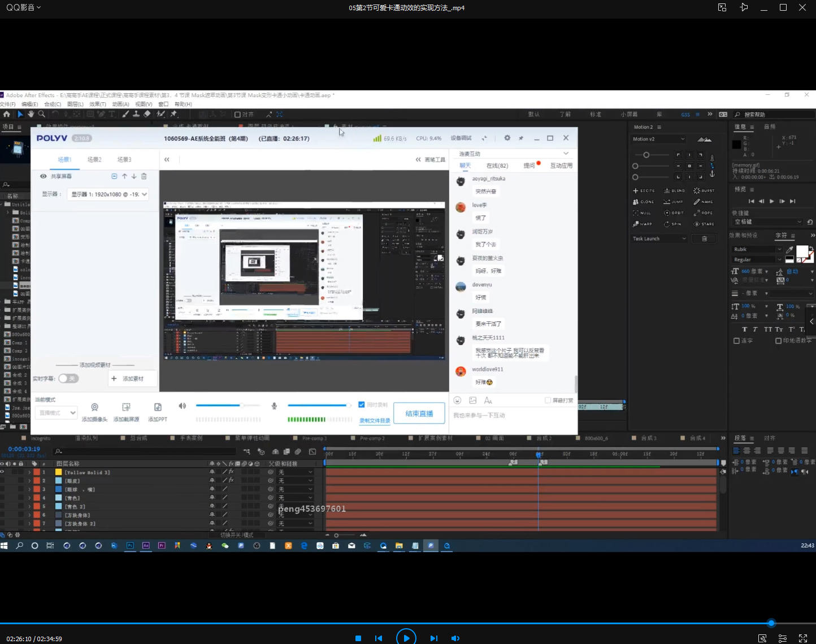
Task: Open the 在线(82) tab
Action: coord(497,166)
